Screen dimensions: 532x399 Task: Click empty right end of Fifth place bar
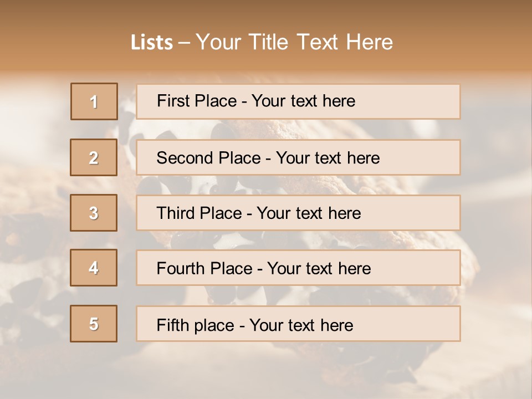[x=421, y=324]
